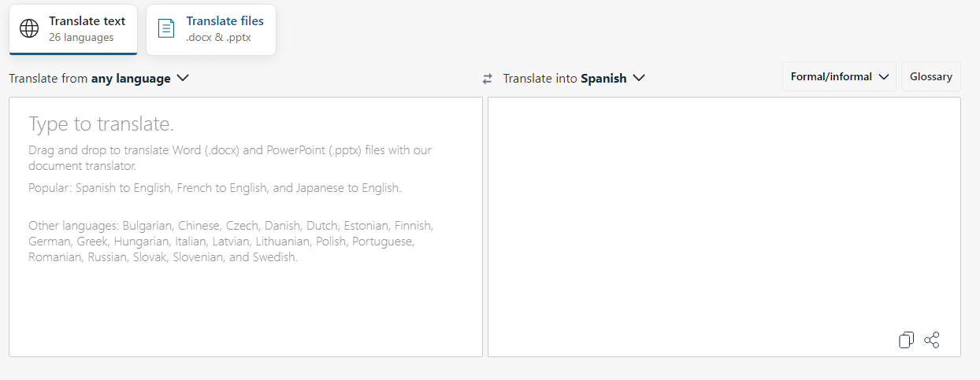Screen dimensions: 980x380
Task: Click the drag and drop document hint text
Action: [229, 158]
